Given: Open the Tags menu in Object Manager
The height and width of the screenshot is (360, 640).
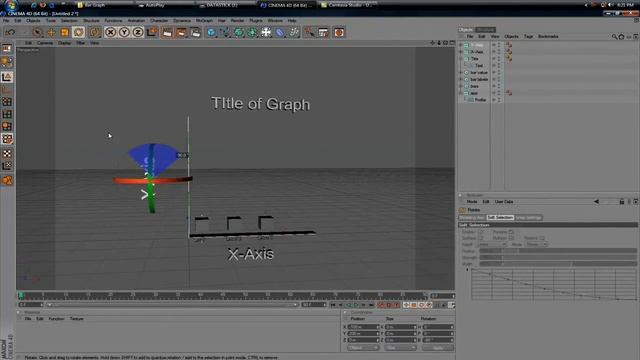Looking at the screenshot, I should (x=528, y=36).
